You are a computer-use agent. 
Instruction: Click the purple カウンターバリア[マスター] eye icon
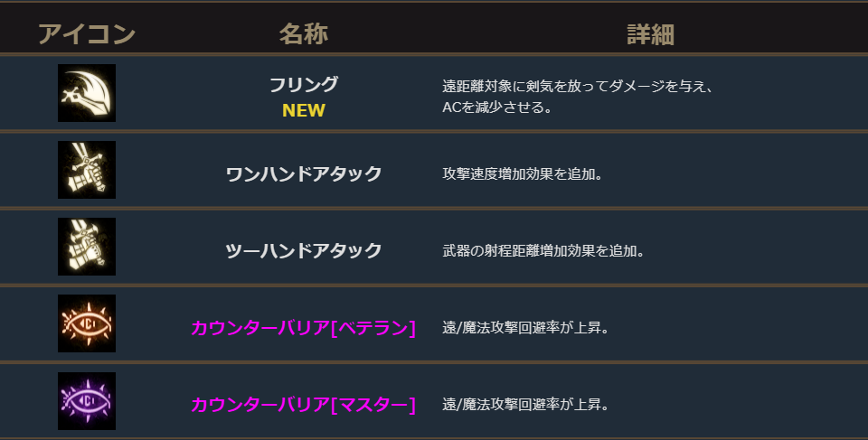click(x=87, y=400)
